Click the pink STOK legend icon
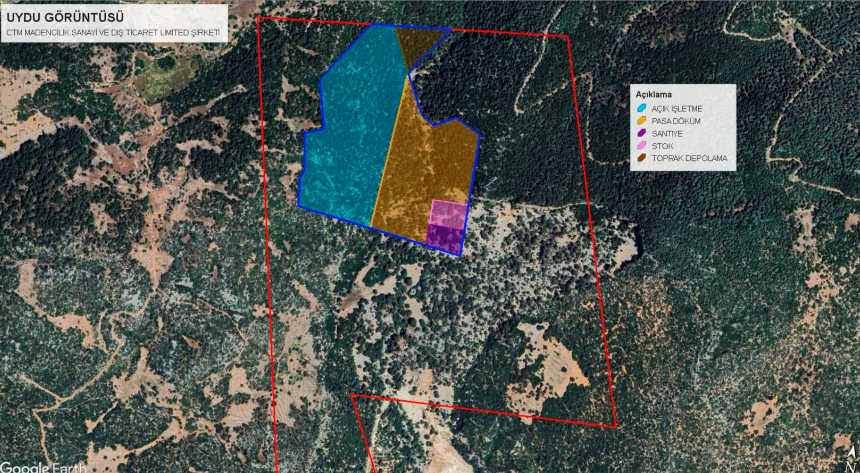This screenshot has height=473, width=860. tap(641, 146)
